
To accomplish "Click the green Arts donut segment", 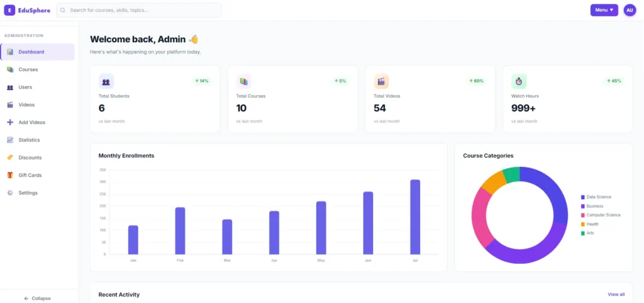I will (512, 174).
